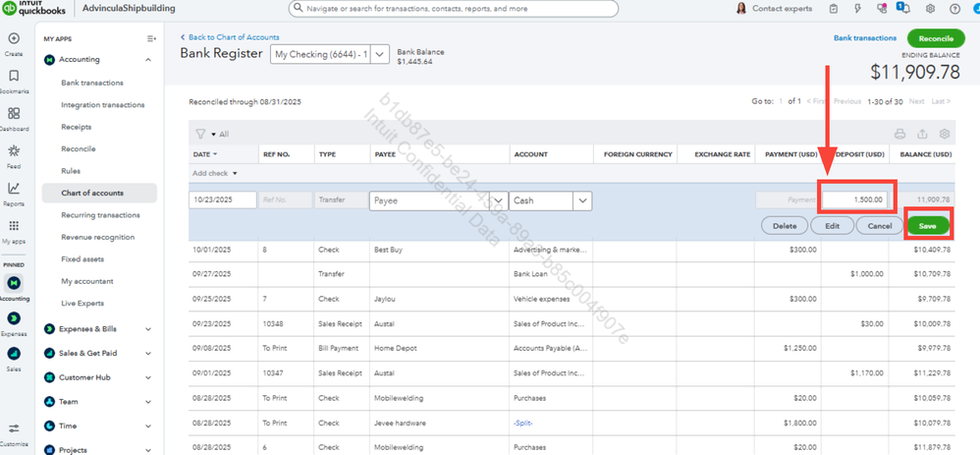This screenshot has height=455, width=980.
Task: Open the notifications bell icon
Action: pyautogui.click(x=905, y=9)
